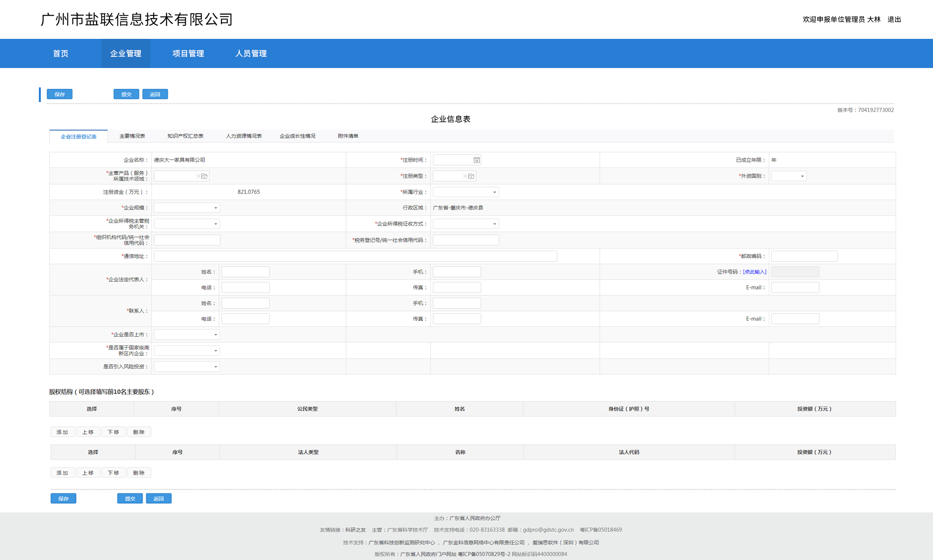933x560 pixels.
Task: Click 上移 under the 法人类型 table
Action: click(x=88, y=473)
